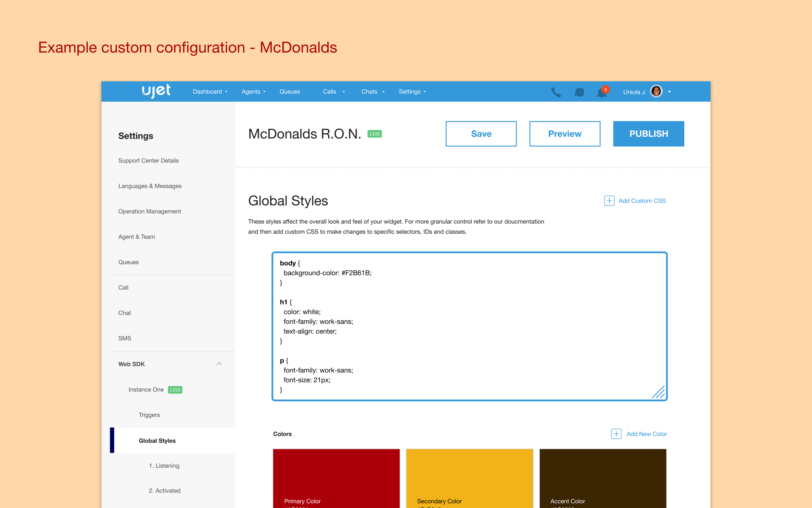Click the Add New Color link
Screen dimensions: 812x508
(646, 434)
